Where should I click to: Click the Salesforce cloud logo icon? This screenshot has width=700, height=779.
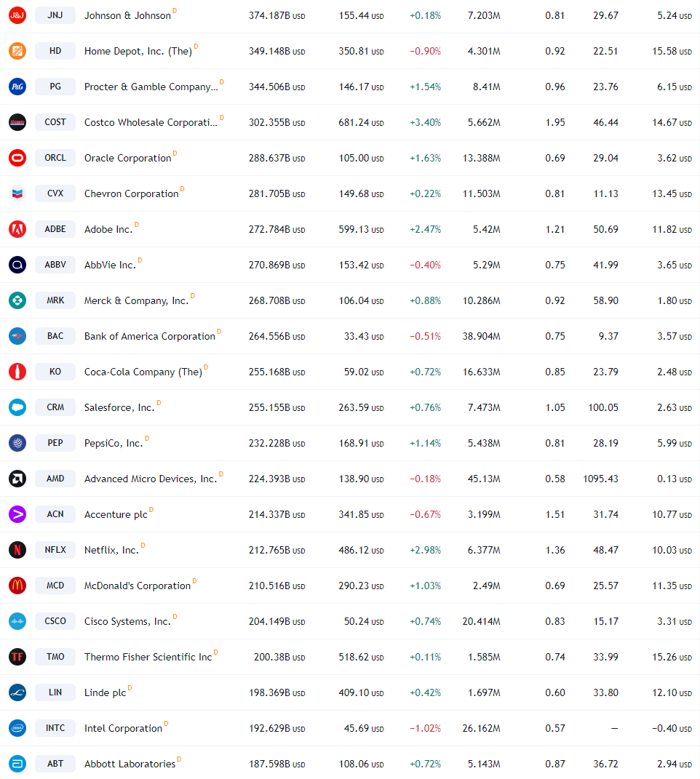coord(17,407)
